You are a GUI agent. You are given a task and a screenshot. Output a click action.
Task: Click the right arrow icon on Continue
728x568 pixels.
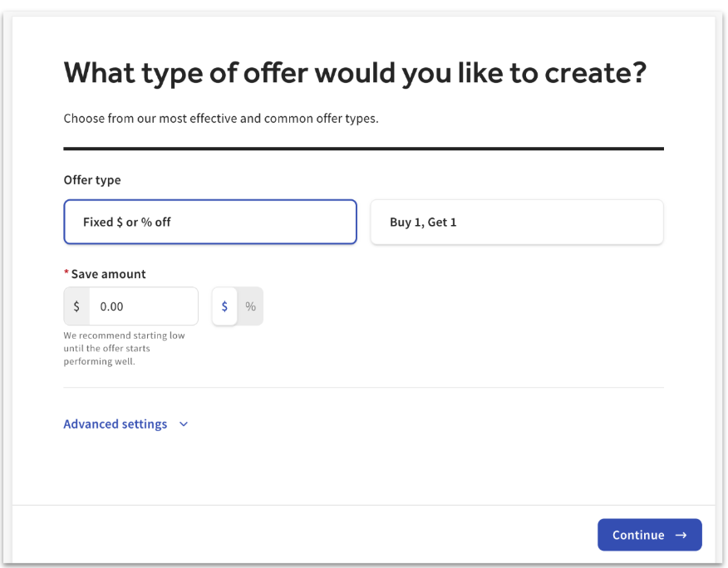[681, 536]
